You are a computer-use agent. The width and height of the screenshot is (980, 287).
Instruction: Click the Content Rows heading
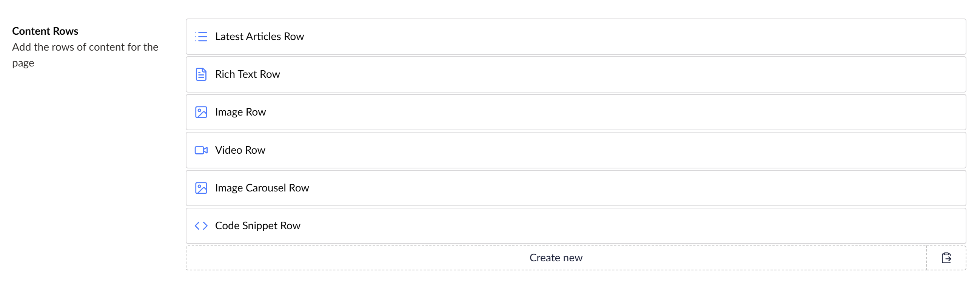[45, 31]
